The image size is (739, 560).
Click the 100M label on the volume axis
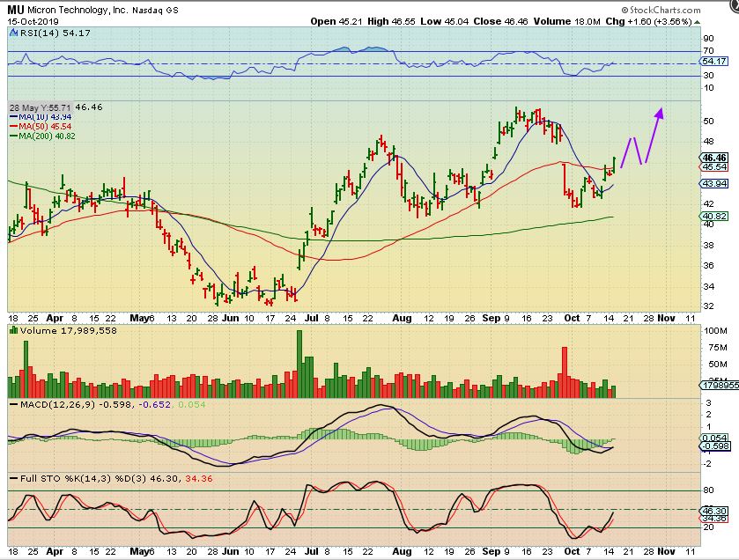(x=715, y=331)
